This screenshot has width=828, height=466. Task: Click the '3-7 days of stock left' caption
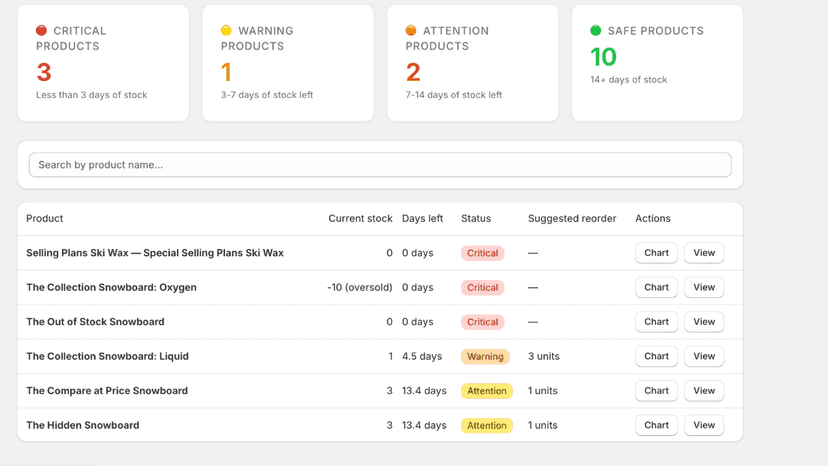267,95
